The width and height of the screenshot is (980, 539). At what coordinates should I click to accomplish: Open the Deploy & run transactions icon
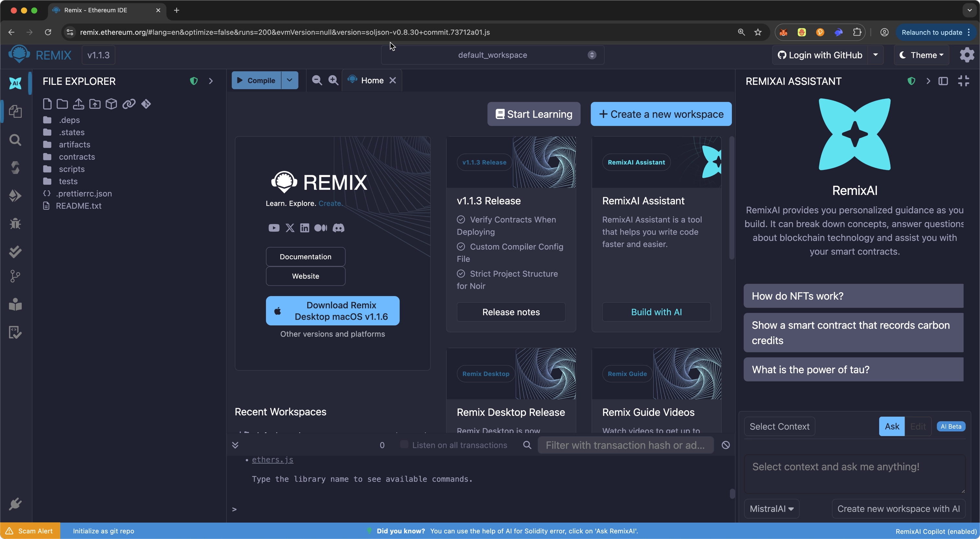click(x=15, y=196)
